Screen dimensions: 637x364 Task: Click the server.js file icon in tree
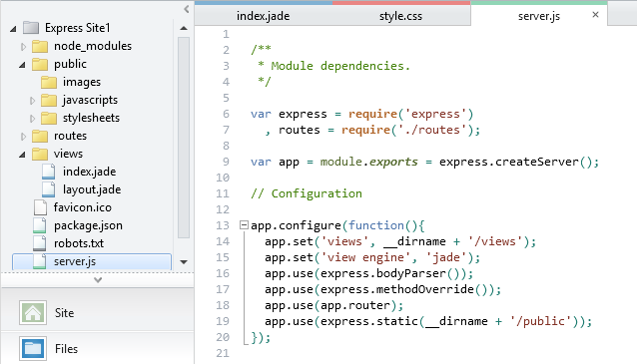tap(39, 261)
